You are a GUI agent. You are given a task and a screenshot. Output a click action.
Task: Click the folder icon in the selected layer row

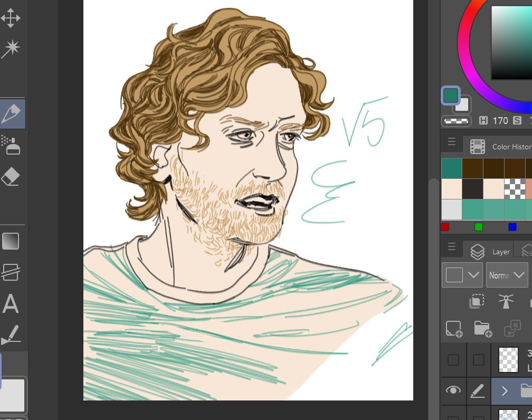click(526, 390)
